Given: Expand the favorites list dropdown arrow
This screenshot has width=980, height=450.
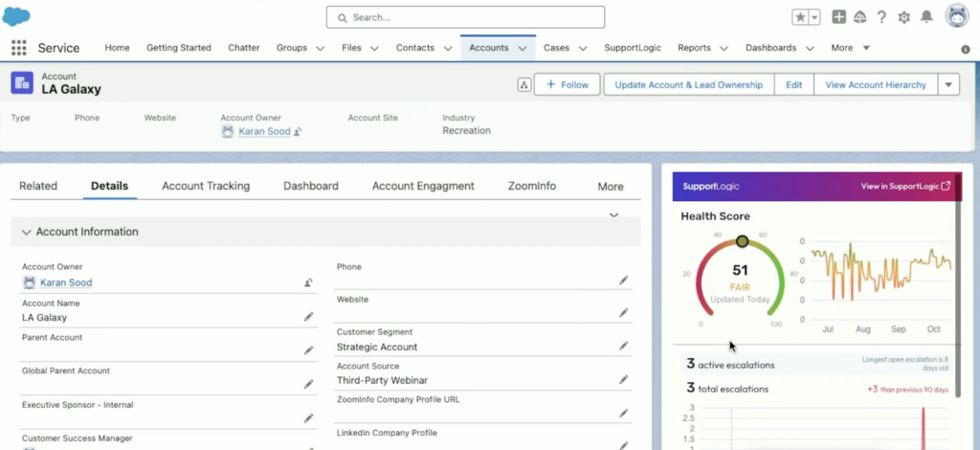Looking at the screenshot, I should (x=814, y=17).
